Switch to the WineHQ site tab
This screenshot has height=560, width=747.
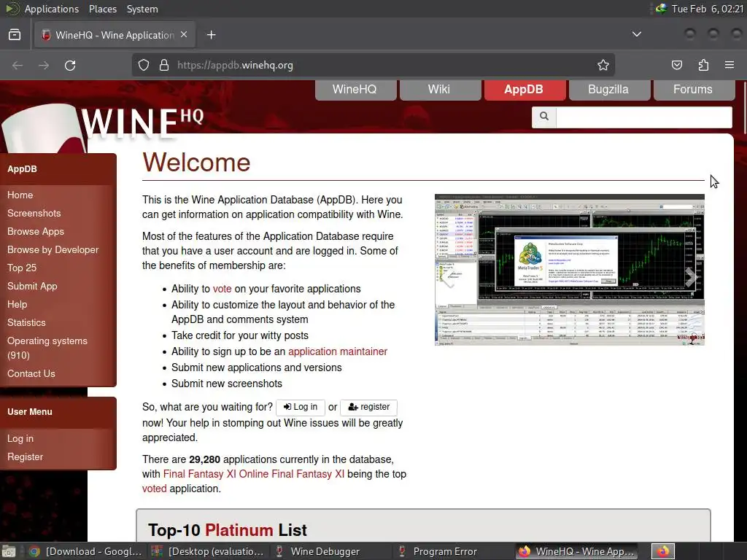pyautogui.click(x=355, y=90)
